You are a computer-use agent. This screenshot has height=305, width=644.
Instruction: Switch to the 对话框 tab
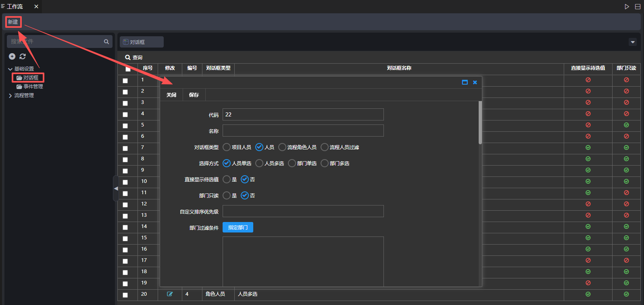point(141,42)
